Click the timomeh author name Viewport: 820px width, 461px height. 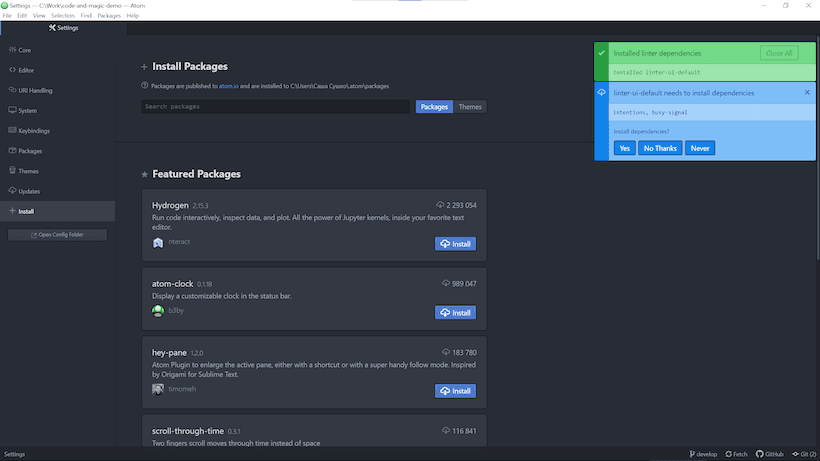pyautogui.click(x=182, y=389)
